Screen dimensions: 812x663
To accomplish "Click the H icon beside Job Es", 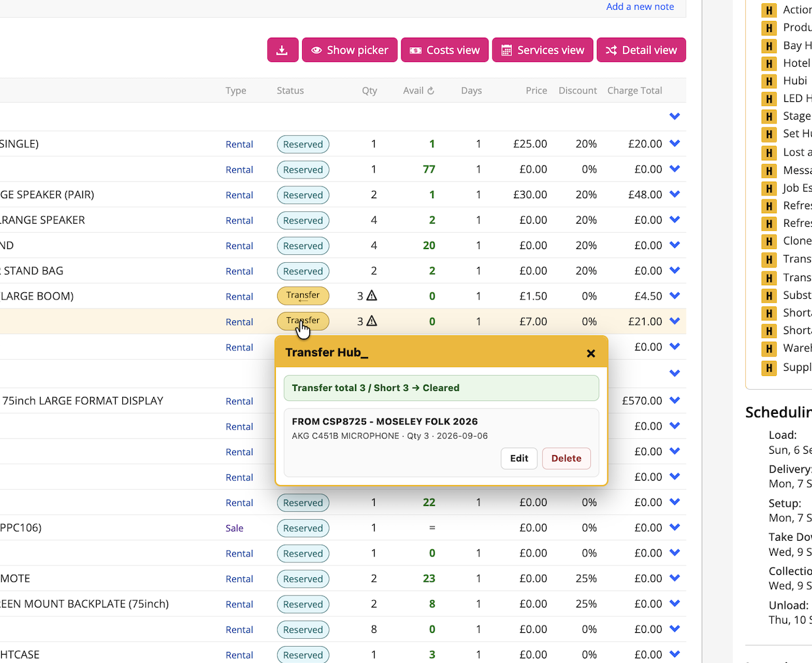I will pyautogui.click(x=769, y=188).
